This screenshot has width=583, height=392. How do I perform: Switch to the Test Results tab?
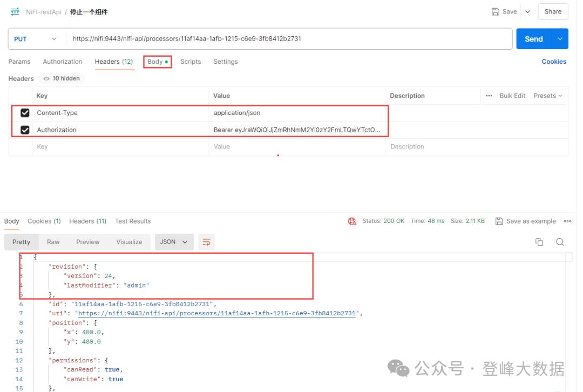tap(133, 221)
